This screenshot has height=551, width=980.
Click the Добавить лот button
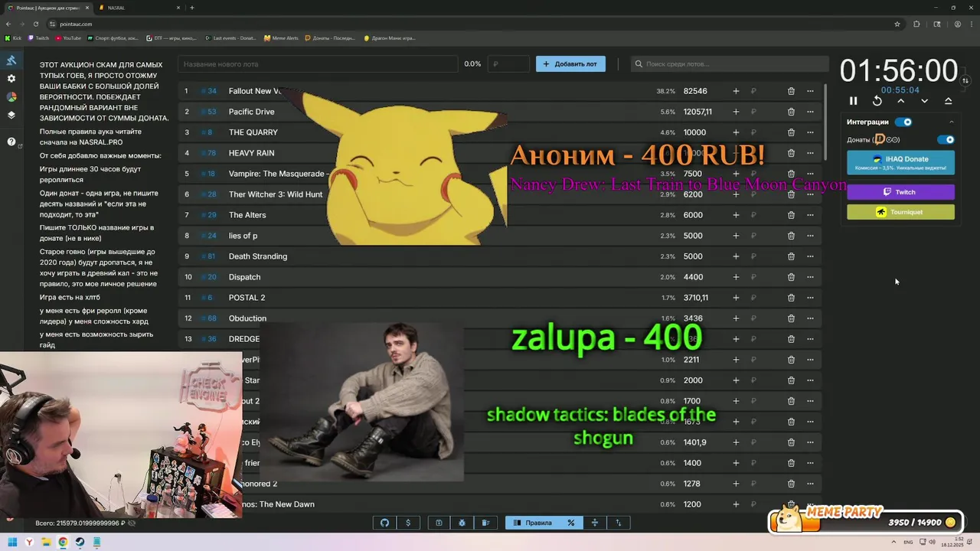point(570,64)
